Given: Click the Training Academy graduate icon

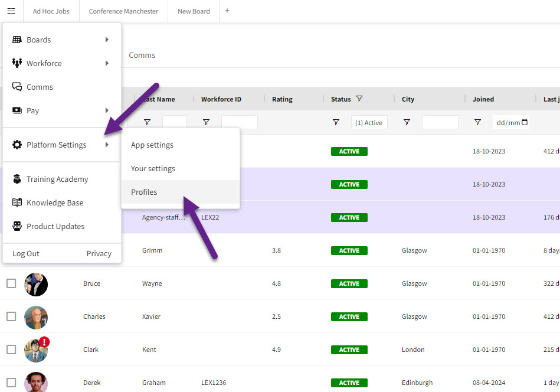Looking at the screenshot, I should click(17, 179).
